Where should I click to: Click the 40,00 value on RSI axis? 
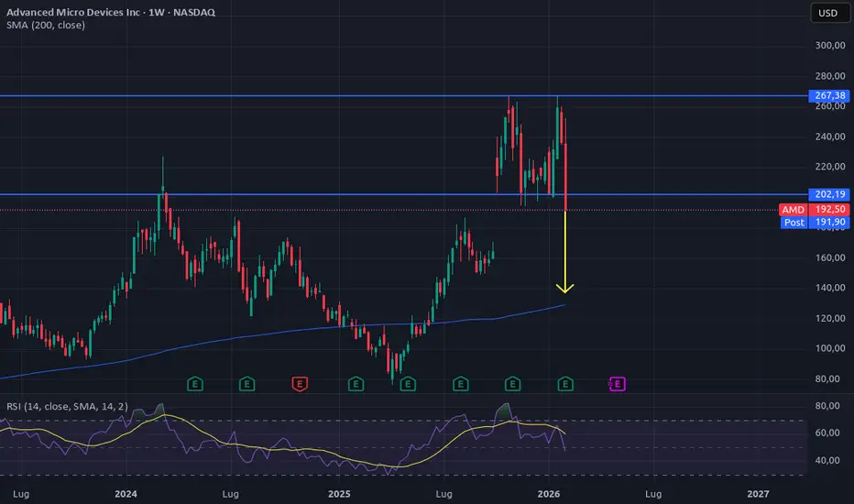(827, 460)
